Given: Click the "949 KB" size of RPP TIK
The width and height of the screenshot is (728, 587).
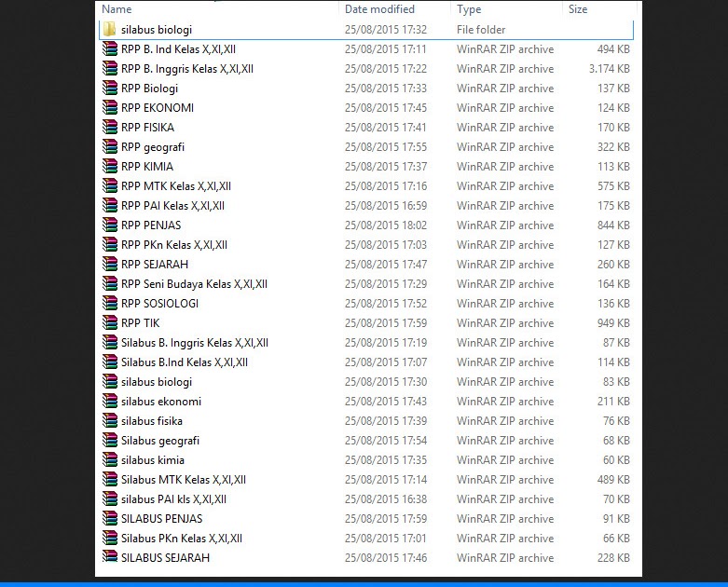Looking at the screenshot, I should [x=613, y=322].
